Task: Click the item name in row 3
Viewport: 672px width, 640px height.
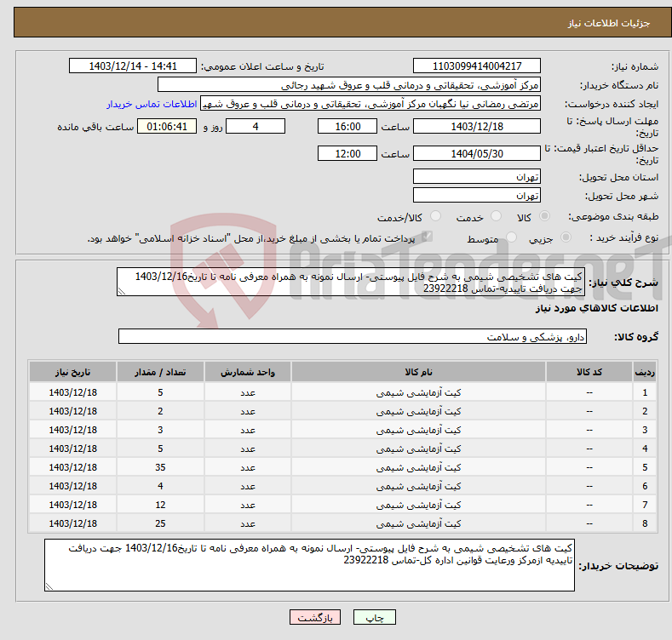Action: [418, 430]
